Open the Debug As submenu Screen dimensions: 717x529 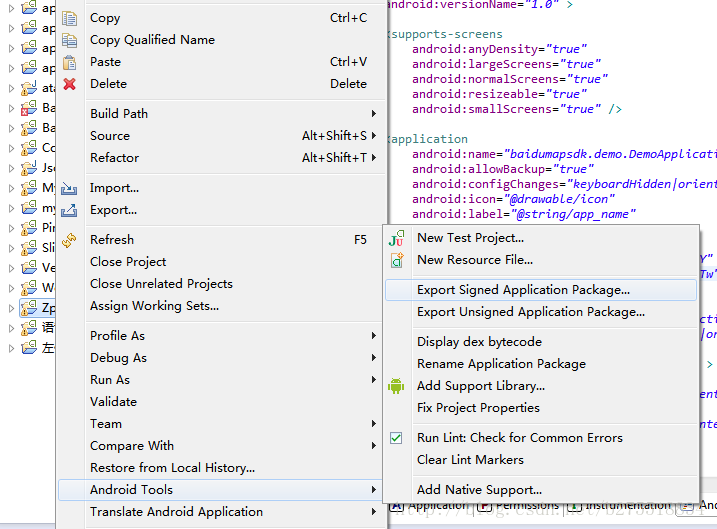tap(222, 358)
